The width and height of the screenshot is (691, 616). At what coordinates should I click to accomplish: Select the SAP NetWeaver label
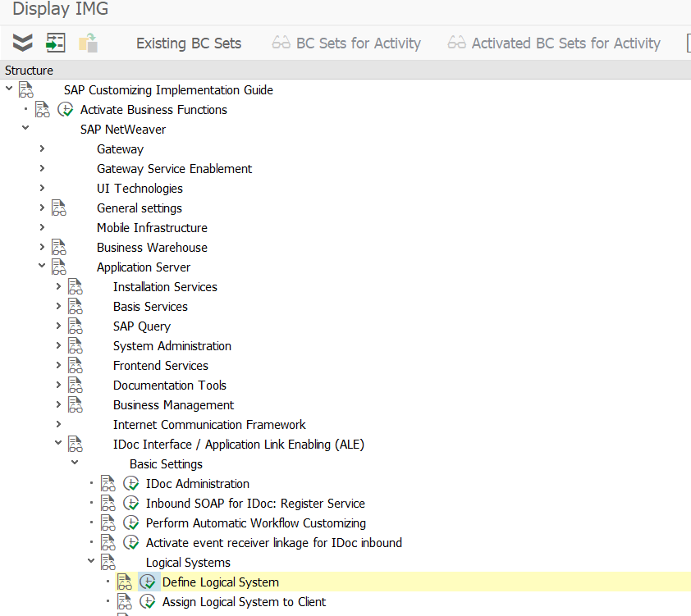pyautogui.click(x=123, y=130)
